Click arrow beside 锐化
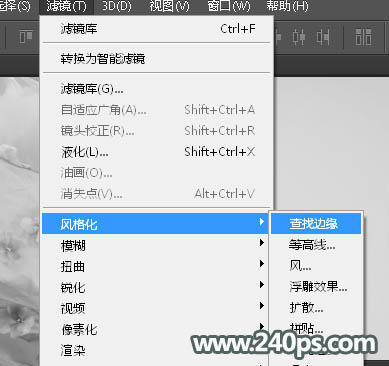This screenshot has width=389, height=366. [x=262, y=285]
